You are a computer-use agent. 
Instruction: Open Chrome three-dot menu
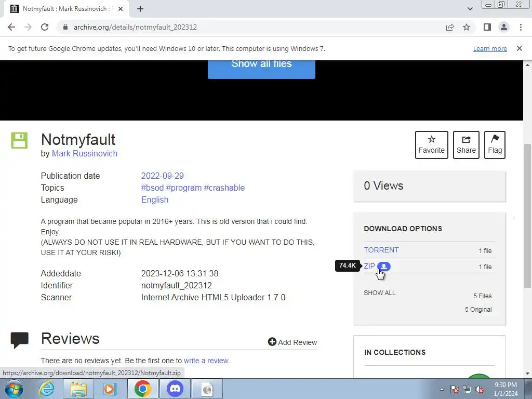coord(521,27)
